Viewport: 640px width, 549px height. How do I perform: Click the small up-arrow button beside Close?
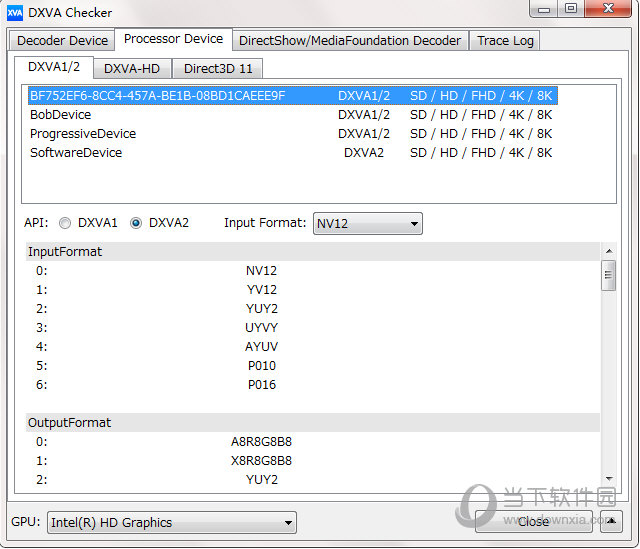(611, 521)
